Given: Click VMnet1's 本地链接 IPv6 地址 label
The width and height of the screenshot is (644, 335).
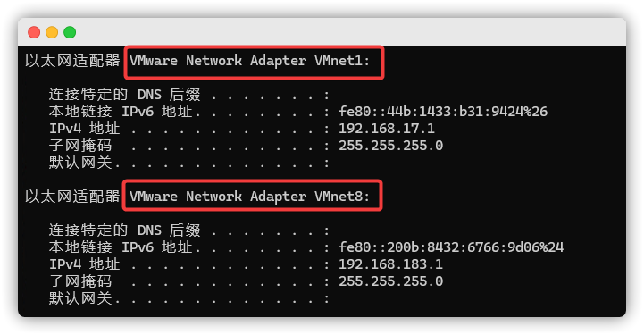Looking at the screenshot, I should [121, 112].
